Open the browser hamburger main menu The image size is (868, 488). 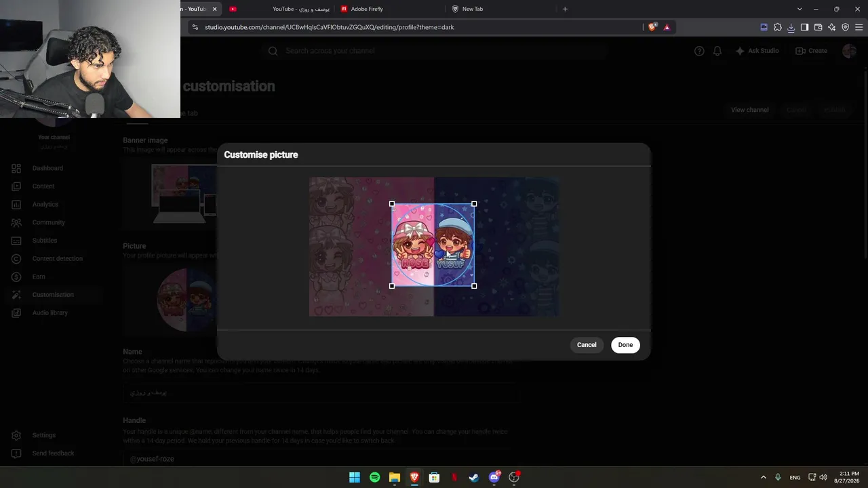[x=859, y=27]
